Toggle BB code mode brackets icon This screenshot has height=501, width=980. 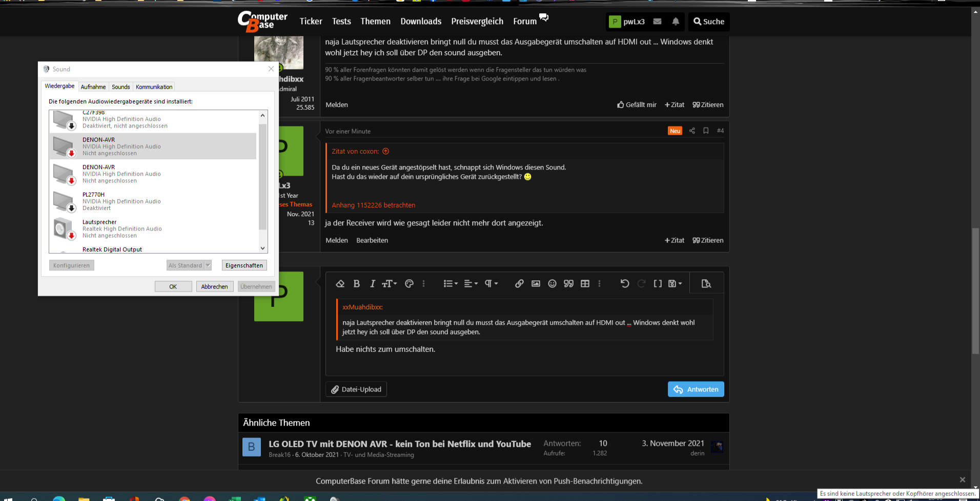pyautogui.click(x=658, y=284)
